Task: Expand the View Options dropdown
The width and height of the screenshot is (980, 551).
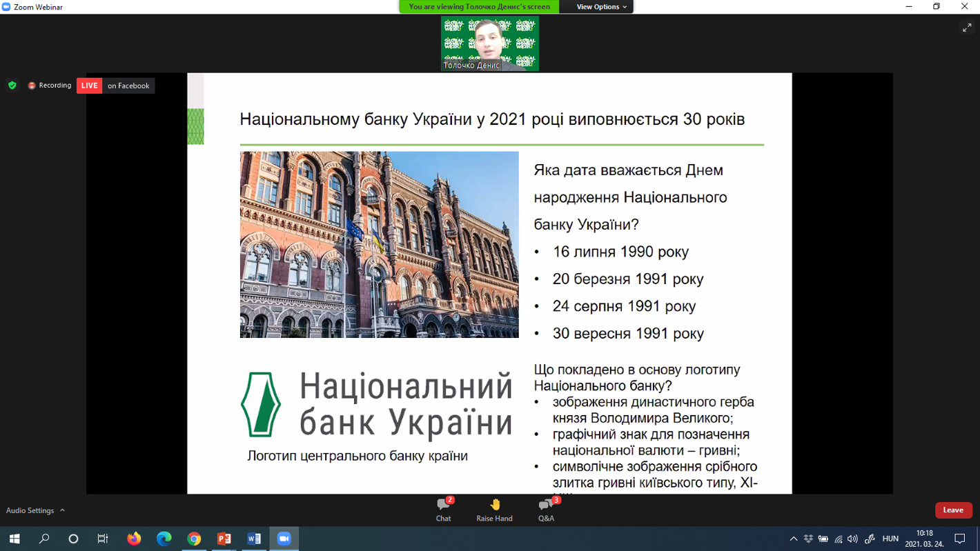Action: 601,7
